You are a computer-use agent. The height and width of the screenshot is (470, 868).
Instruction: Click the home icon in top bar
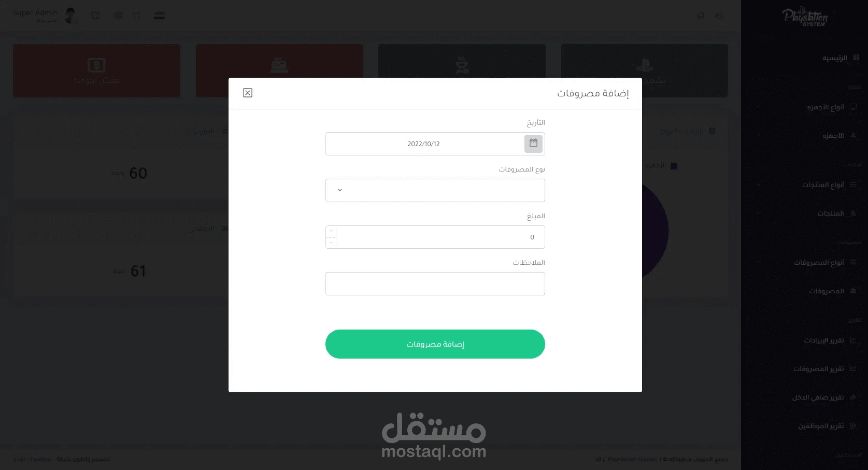tap(701, 16)
